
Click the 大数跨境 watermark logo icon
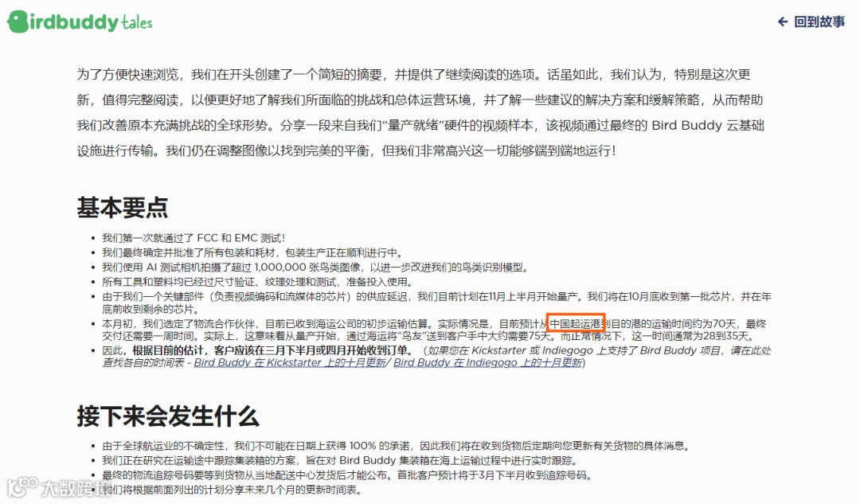[x=22, y=486]
